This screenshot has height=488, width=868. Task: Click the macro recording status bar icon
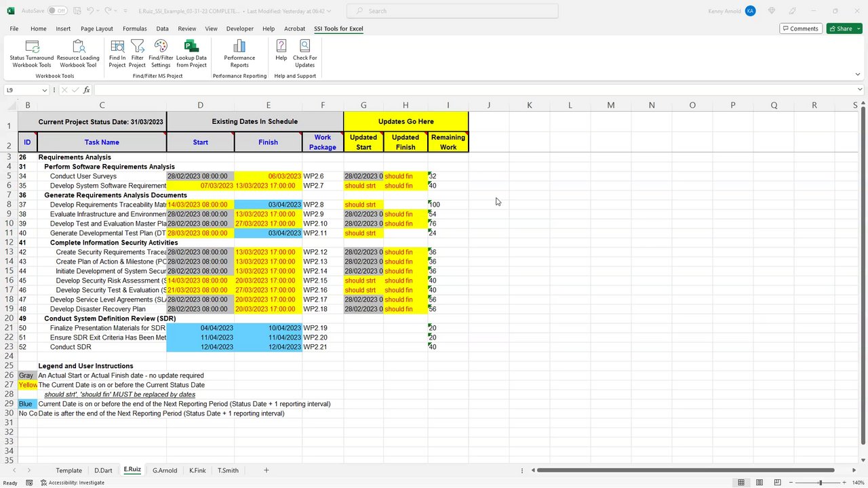pos(29,483)
